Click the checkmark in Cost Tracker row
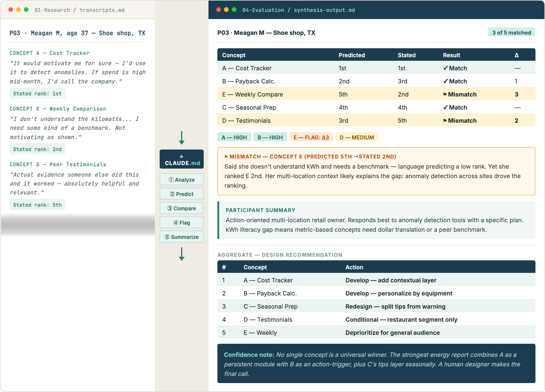Image resolution: width=545 pixels, height=392 pixels. tap(446, 68)
